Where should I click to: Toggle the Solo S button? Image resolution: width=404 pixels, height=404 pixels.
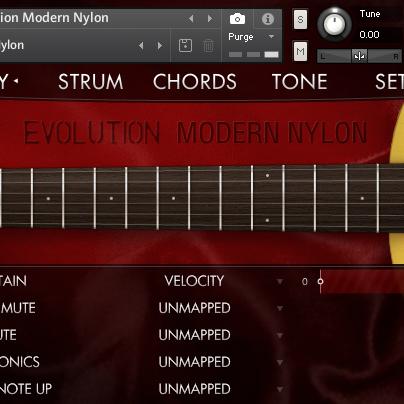(300, 19)
